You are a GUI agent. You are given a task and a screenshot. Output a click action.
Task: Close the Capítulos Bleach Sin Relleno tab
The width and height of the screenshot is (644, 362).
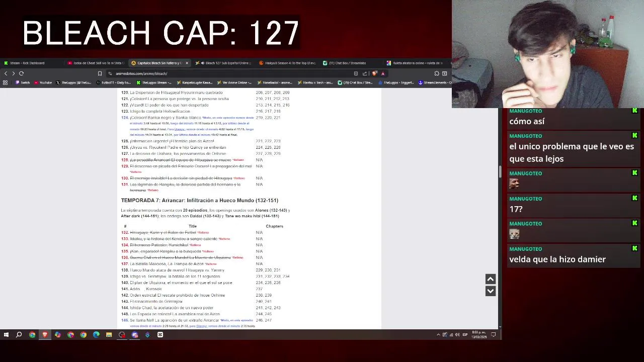click(187, 63)
